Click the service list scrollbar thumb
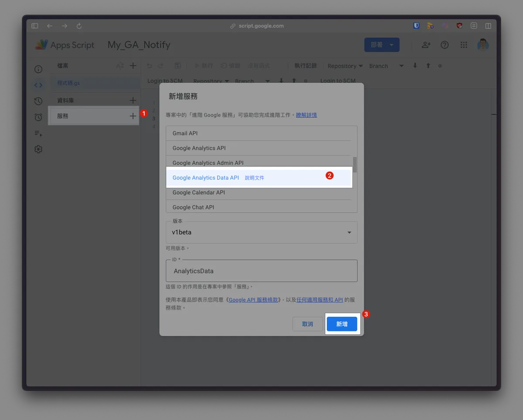 coord(355,165)
